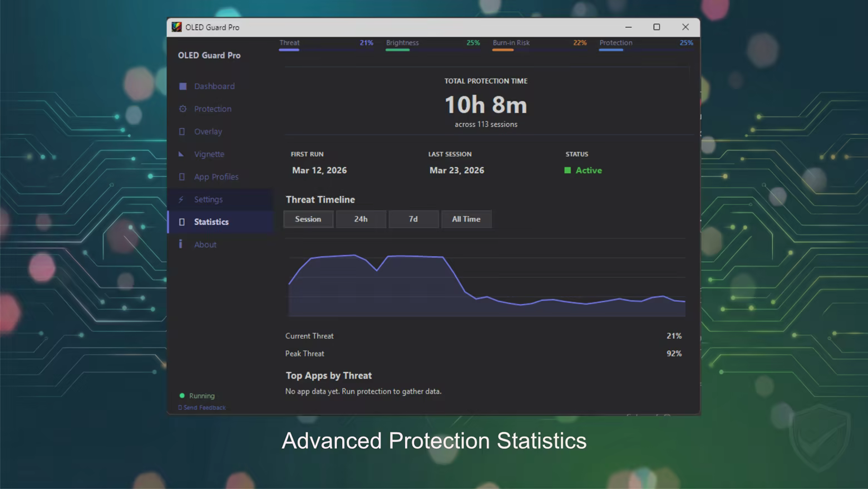Maximize the OLED Guard Pro window
868x489 pixels.
coord(657,27)
